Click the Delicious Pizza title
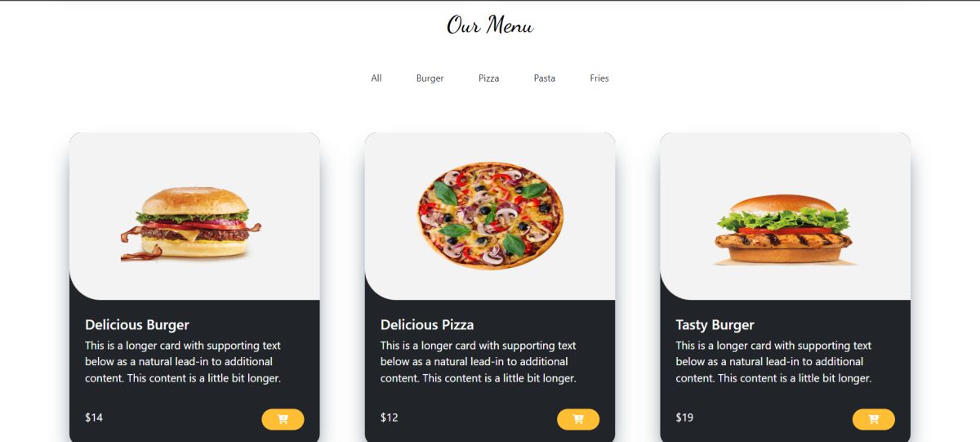This screenshot has height=442, width=980. pyautogui.click(x=427, y=324)
